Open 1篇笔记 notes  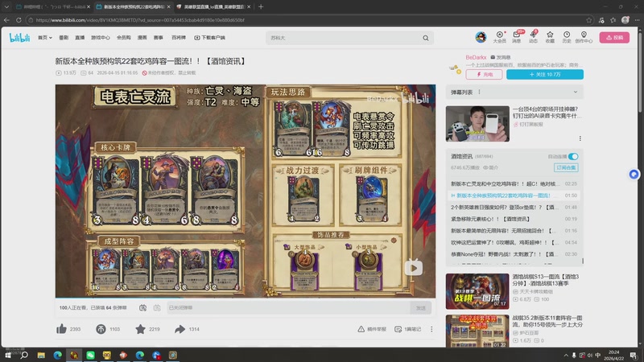(408, 329)
